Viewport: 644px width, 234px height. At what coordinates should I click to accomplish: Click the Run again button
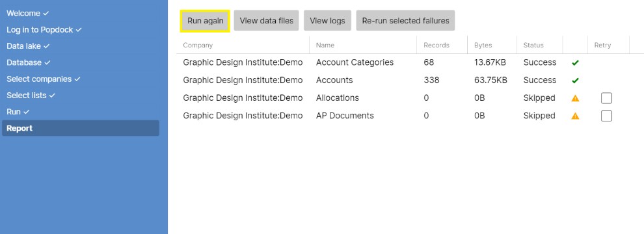pos(204,21)
